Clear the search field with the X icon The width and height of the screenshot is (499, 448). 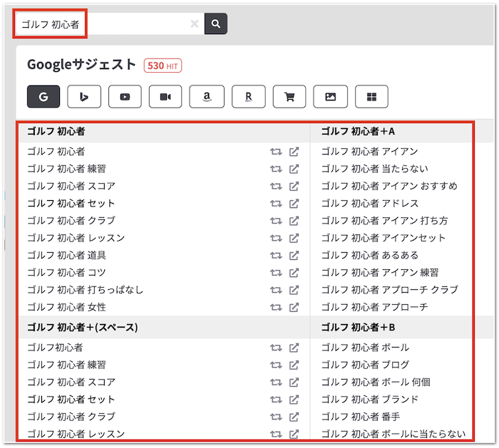pos(195,24)
